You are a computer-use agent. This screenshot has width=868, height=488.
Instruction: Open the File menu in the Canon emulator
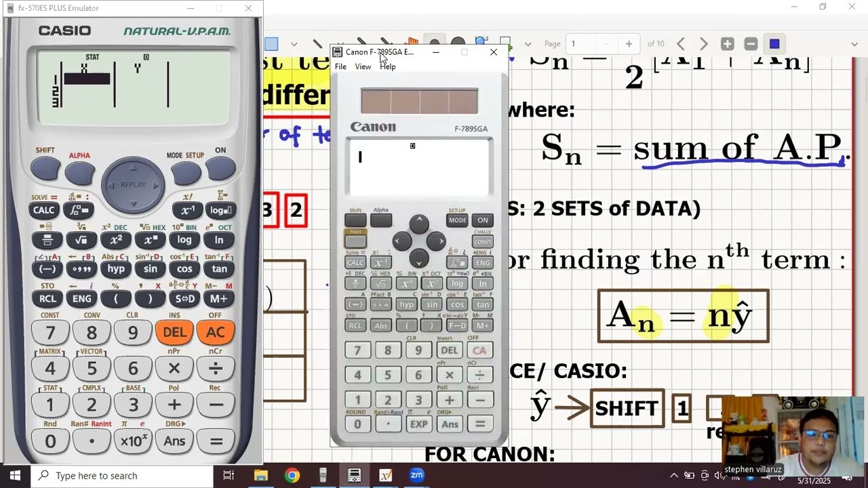[x=340, y=66]
